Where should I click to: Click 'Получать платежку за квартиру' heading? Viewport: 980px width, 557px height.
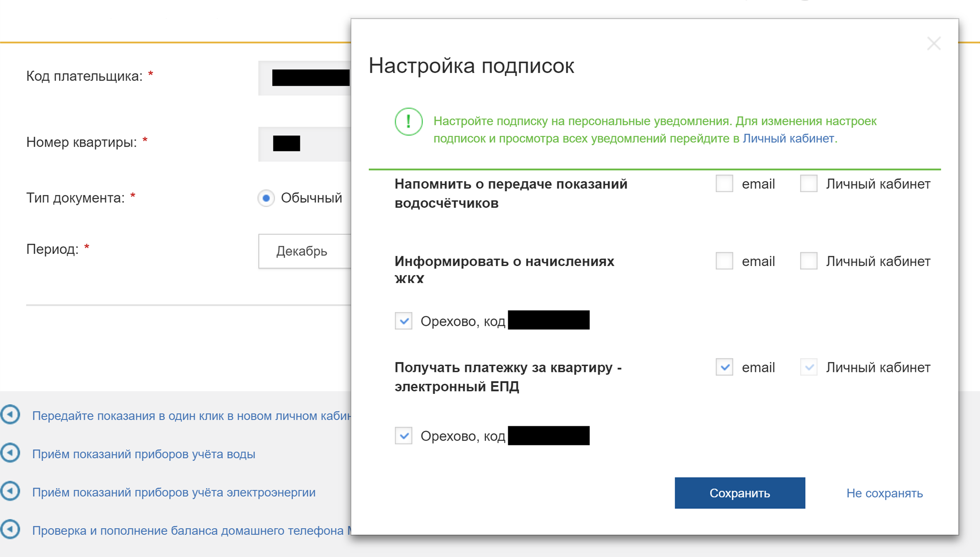pos(508,377)
